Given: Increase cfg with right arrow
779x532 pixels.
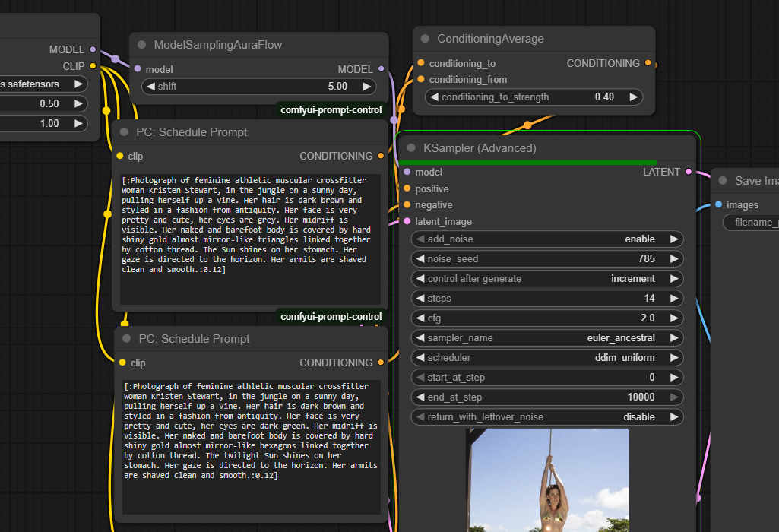Looking at the screenshot, I should coord(674,318).
